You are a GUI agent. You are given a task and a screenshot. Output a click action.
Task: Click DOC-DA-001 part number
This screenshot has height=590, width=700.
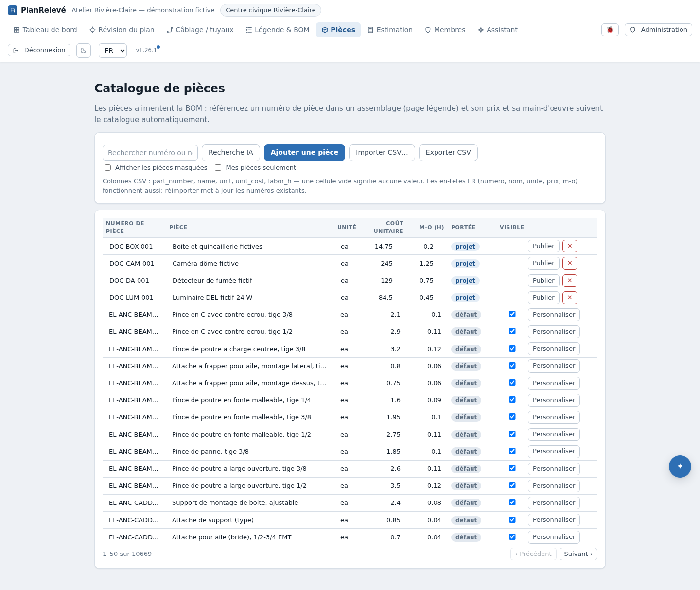pyautogui.click(x=129, y=281)
